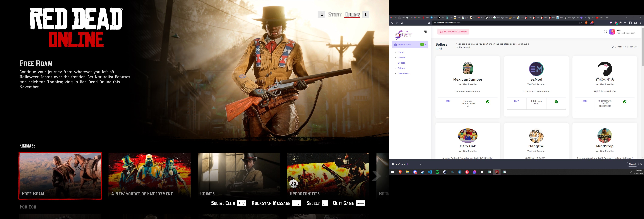Click BUY on 猫软の小店 card

click(585, 101)
